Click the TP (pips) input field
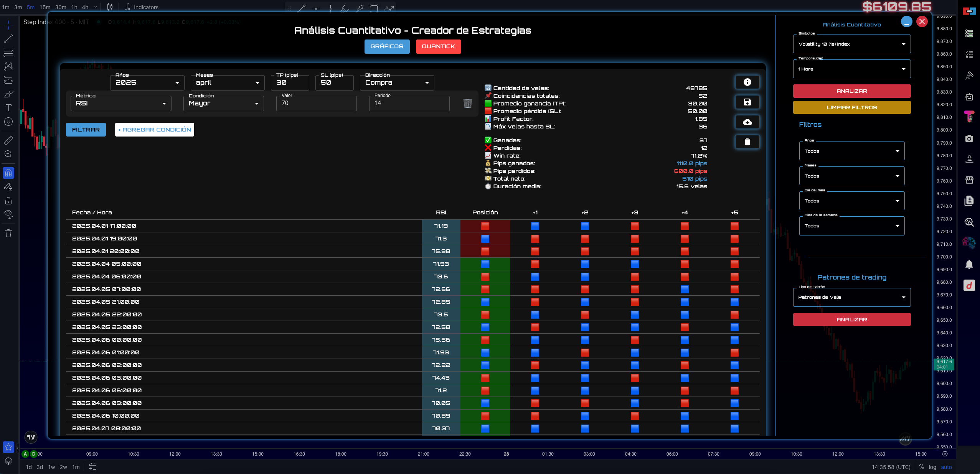 (x=290, y=82)
